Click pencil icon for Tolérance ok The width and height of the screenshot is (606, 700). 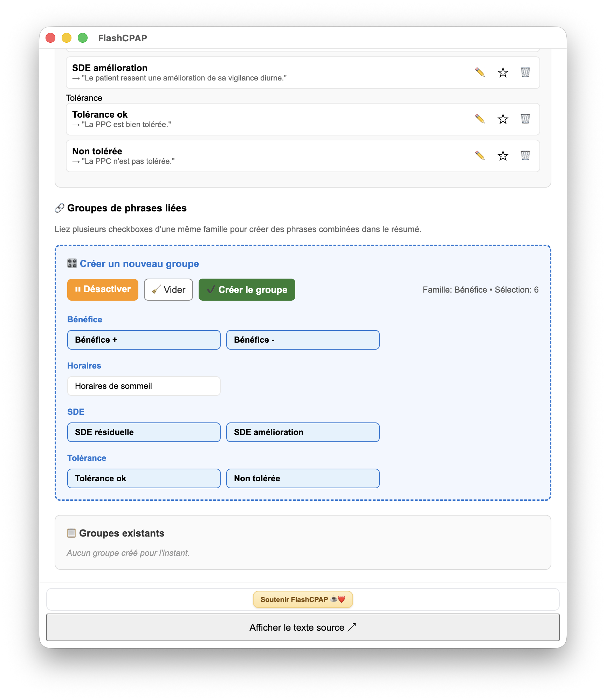tap(480, 119)
